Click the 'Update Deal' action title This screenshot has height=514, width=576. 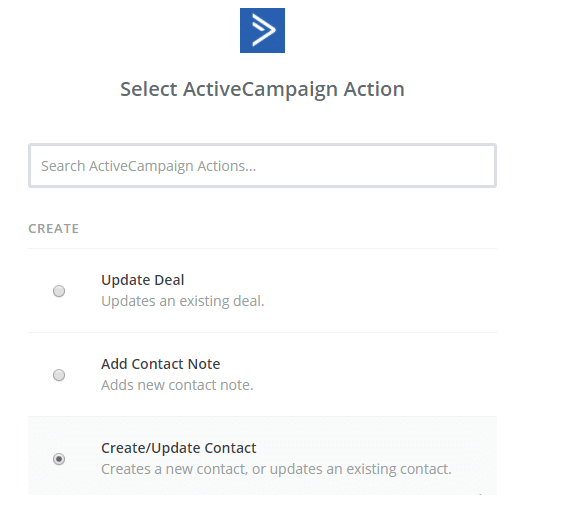(x=143, y=280)
